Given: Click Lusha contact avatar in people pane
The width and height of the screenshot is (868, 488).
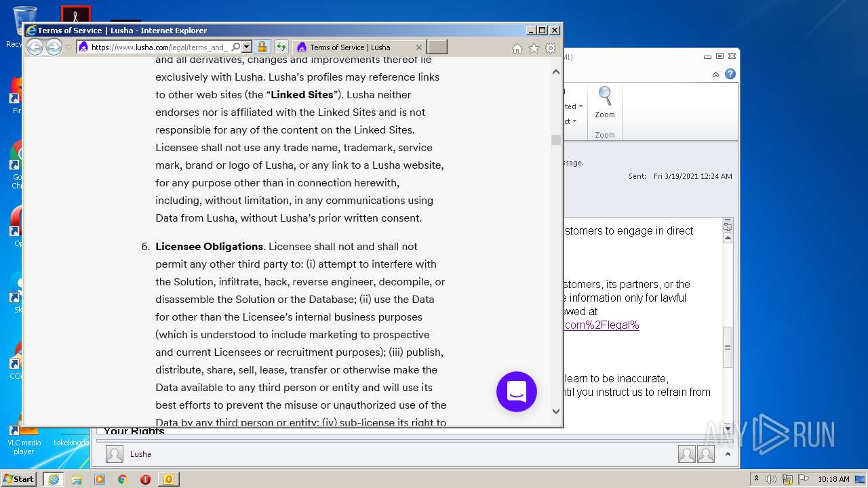Looking at the screenshot, I should click(x=115, y=454).
